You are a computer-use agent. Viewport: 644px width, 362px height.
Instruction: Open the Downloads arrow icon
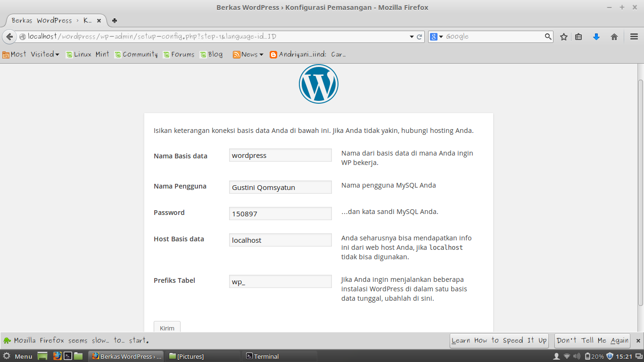(596, 37)
